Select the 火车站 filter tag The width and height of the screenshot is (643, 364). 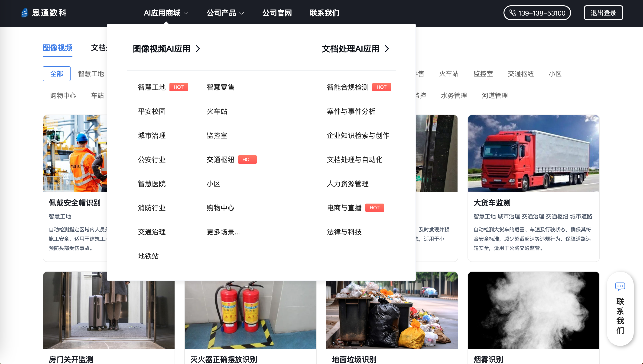(449, 74)
